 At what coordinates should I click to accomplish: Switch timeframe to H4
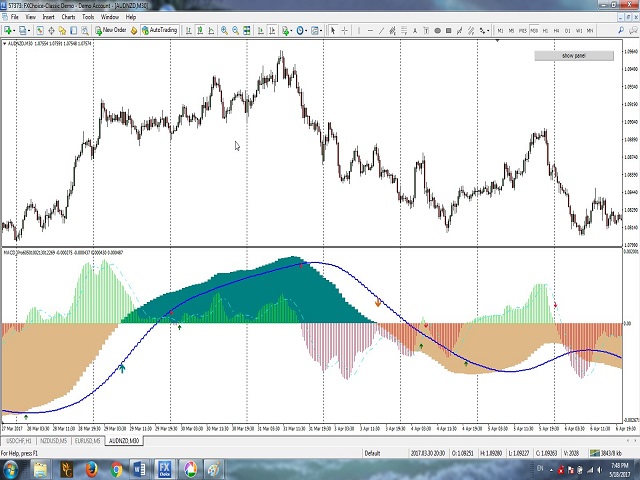pyautogui.click(x=556, y=31)
